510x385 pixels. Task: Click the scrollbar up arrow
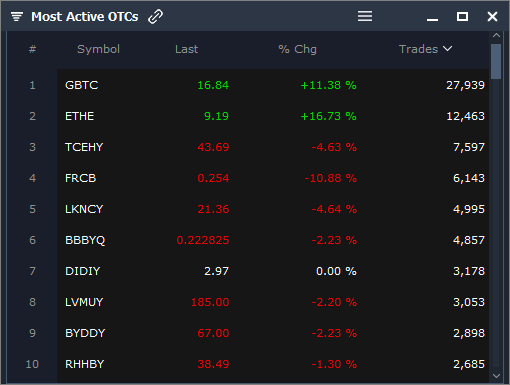point(496,35)
